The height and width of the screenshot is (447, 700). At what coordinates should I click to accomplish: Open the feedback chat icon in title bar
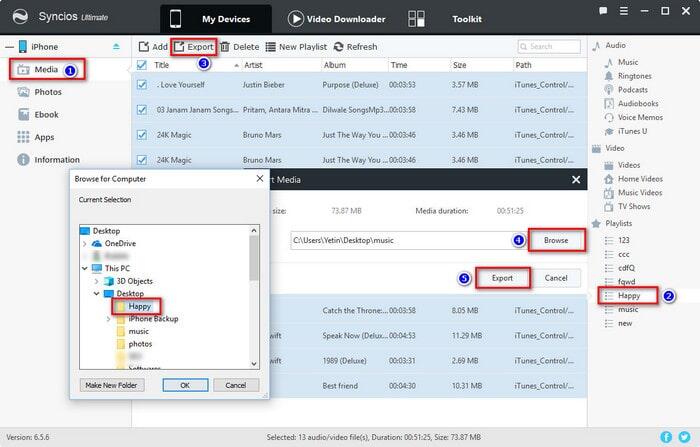point(603,11)
